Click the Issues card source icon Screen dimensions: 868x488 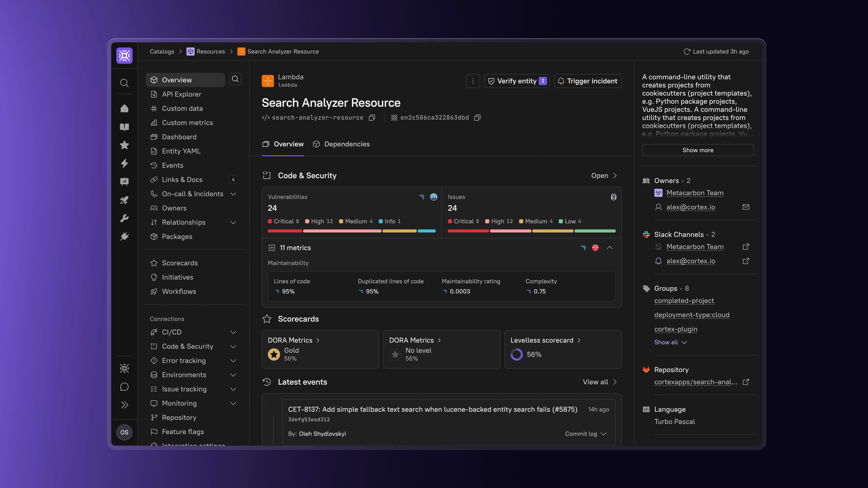(x=613, y=197)
